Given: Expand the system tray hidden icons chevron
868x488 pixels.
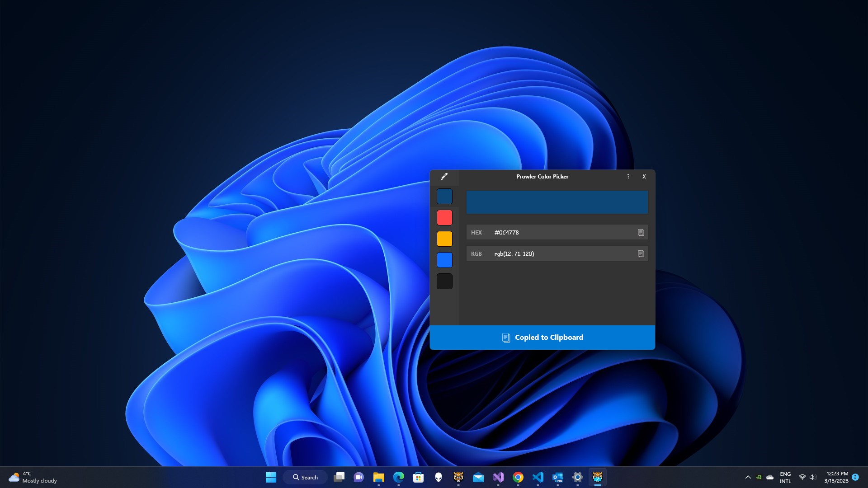Looking at the screenshot, I should point(748,477).
